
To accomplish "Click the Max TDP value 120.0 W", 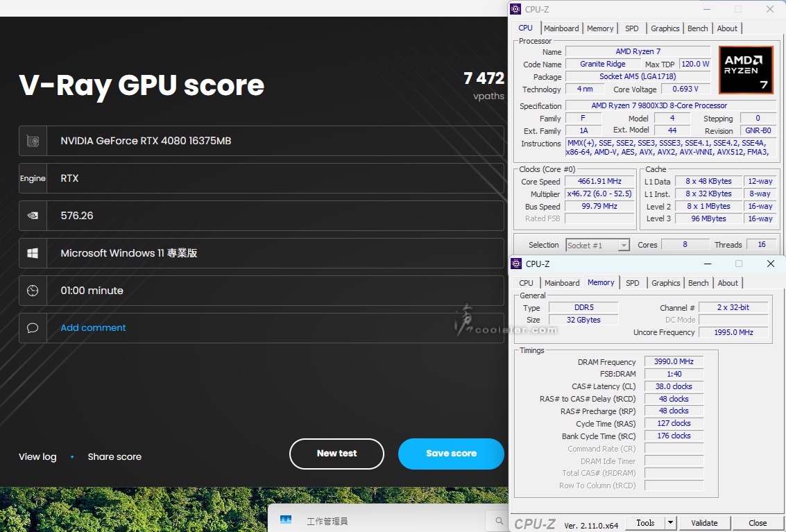I will coord(695,65).
